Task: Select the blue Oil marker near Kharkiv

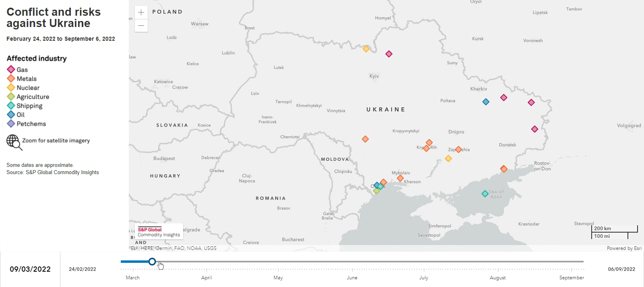Action: (x=486, y=102)
